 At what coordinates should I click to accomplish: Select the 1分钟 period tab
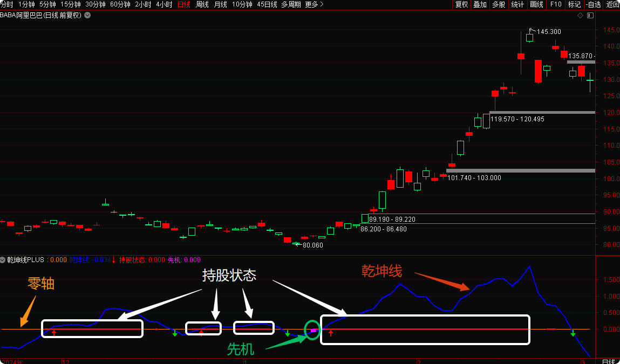point(26,4)
